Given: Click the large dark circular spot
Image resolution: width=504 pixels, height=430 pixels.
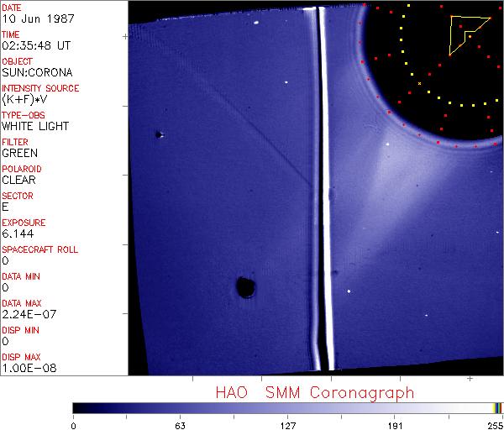Looking at the screenshot, I should click(x=246, y=288).
